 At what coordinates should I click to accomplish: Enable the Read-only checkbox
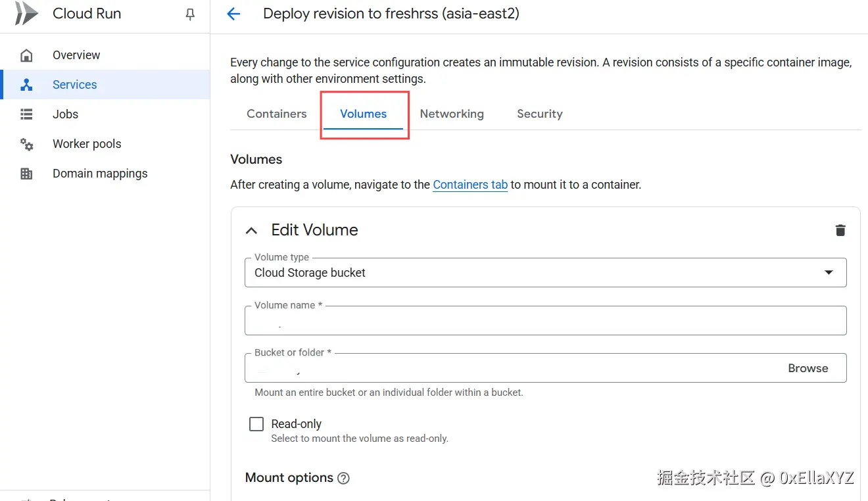coord(256,424)
